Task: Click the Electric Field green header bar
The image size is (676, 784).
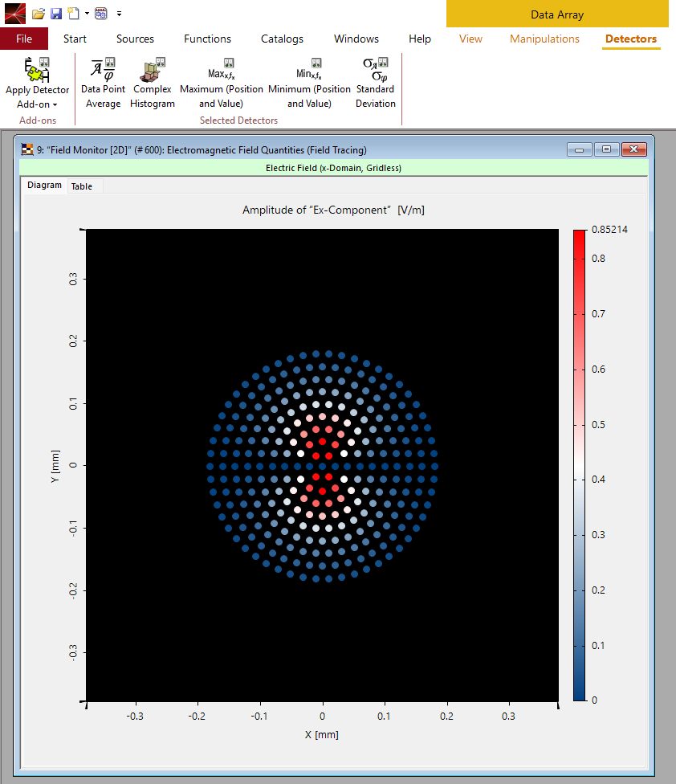Action: (x=333, y=169)
